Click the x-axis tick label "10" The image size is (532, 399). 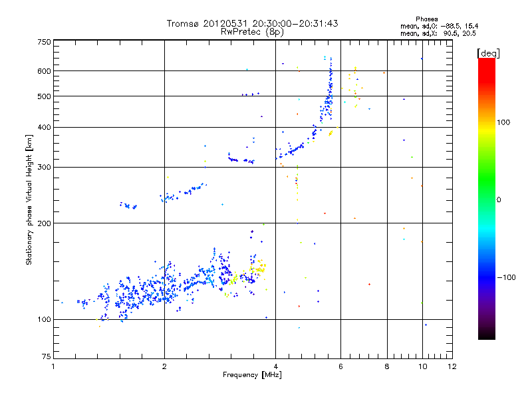pos(423,367)
